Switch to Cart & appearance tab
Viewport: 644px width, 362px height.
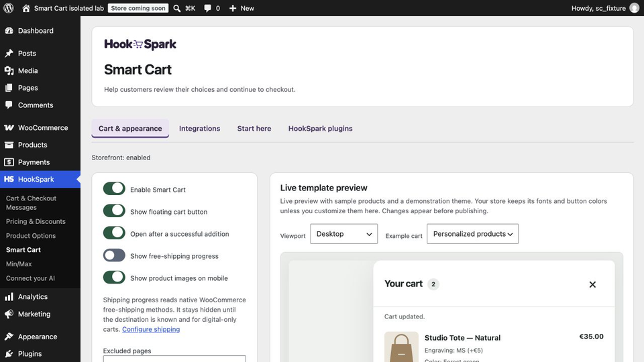click(x=130, y=129)
